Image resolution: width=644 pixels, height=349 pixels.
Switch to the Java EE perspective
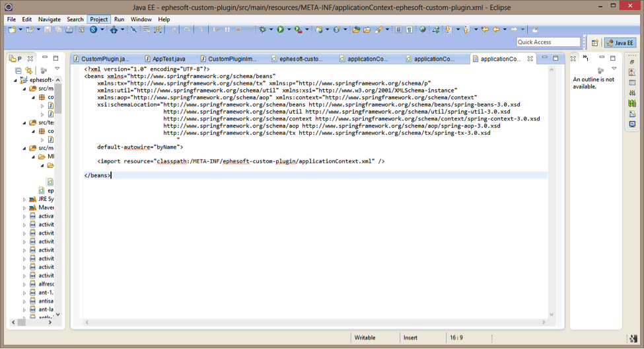620,43
